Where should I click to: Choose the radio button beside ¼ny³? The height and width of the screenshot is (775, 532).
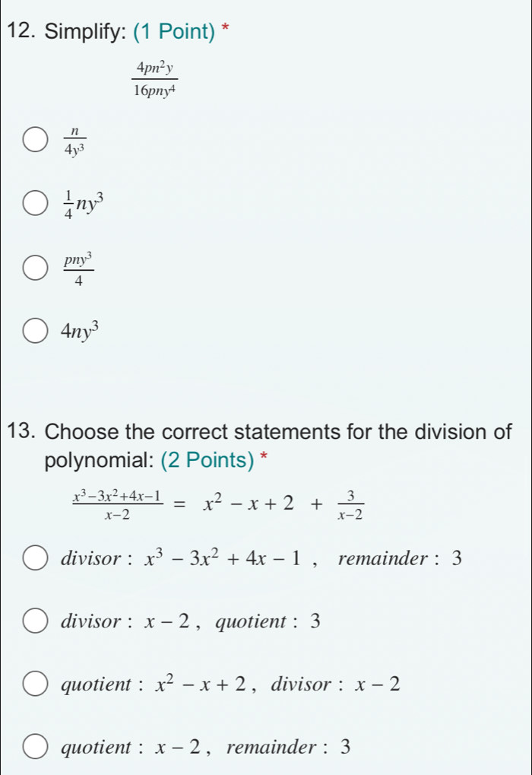pyautogui.click(x=35, y=204)
